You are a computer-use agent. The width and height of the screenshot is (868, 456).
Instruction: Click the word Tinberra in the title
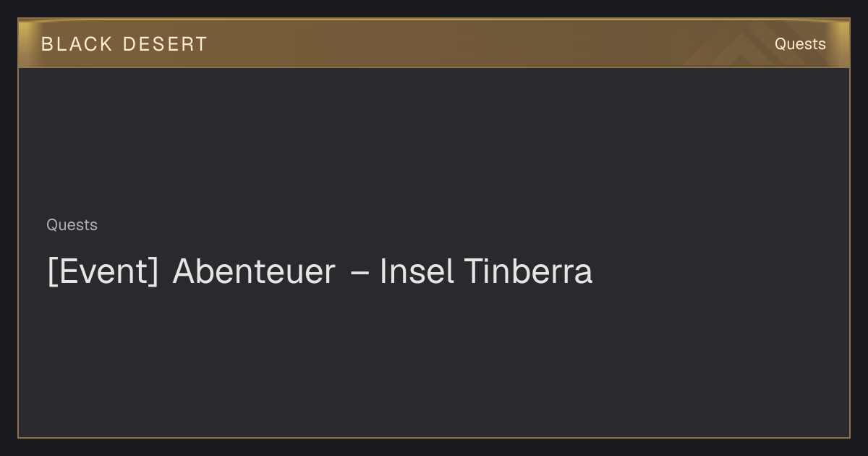click(528, 271)
